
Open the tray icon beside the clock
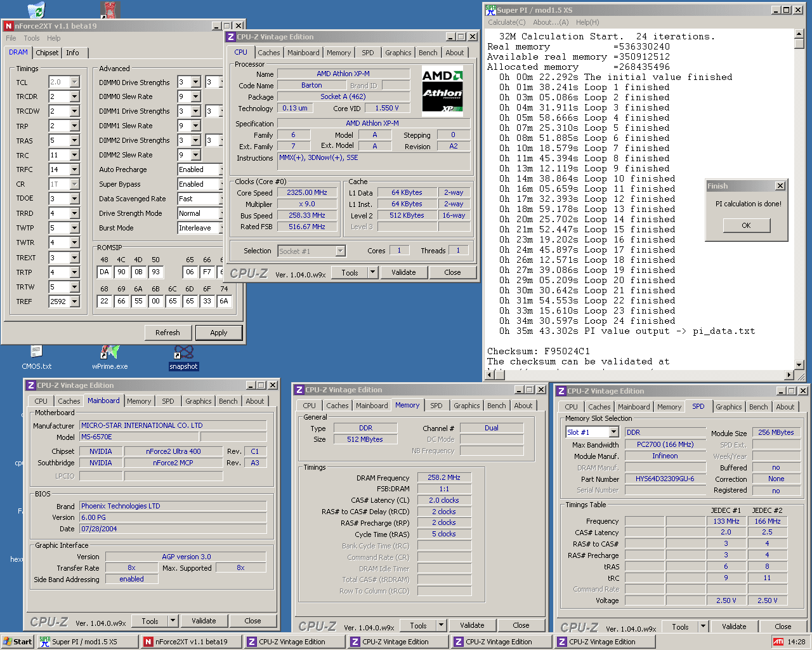click(778, 642)
